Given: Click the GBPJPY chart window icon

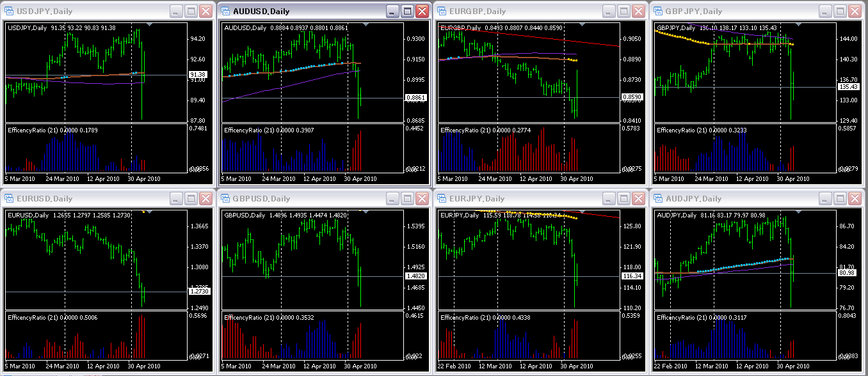Looking at the screenshot, I should click(x=659, y=12).
